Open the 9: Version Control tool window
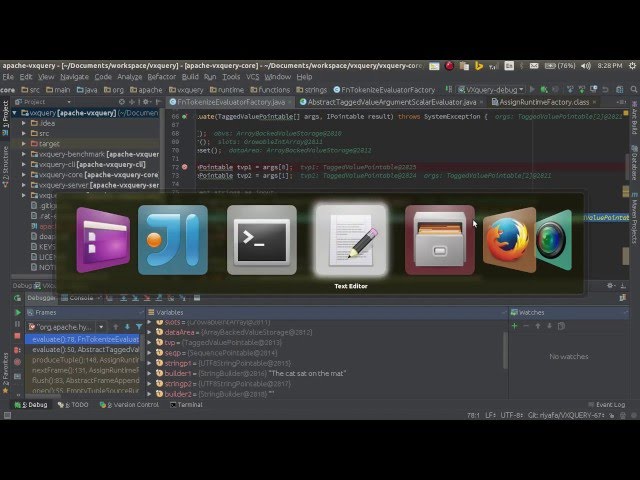This screenshot has width=640, height=480. (x=129, y=404)
